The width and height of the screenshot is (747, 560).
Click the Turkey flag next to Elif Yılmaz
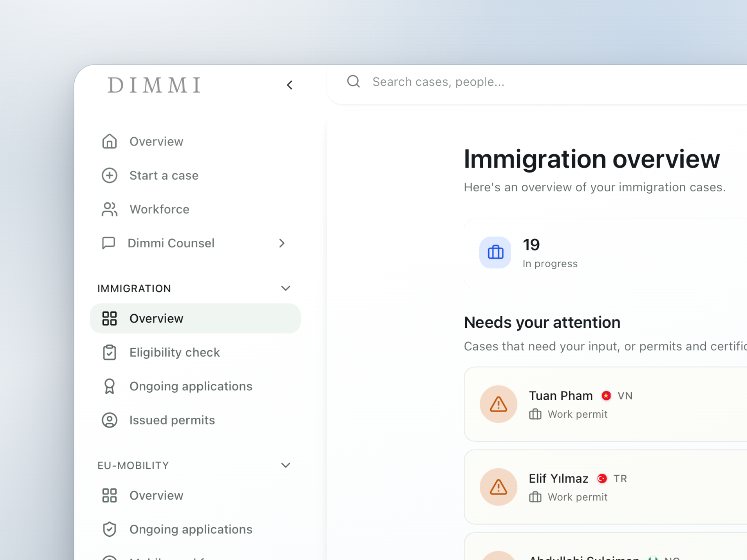(602, 478)
